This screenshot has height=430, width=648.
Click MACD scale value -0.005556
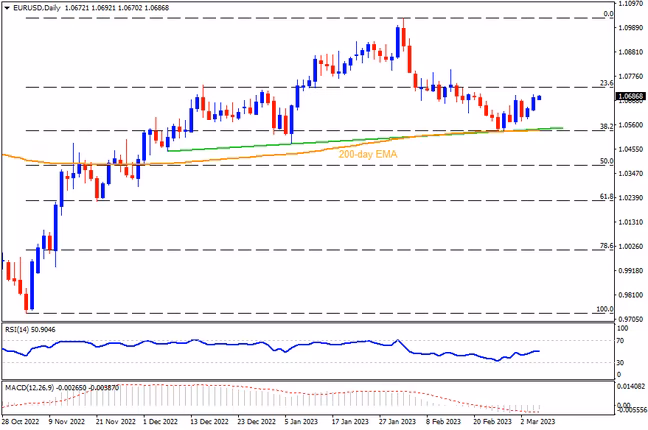pos(631,410)
